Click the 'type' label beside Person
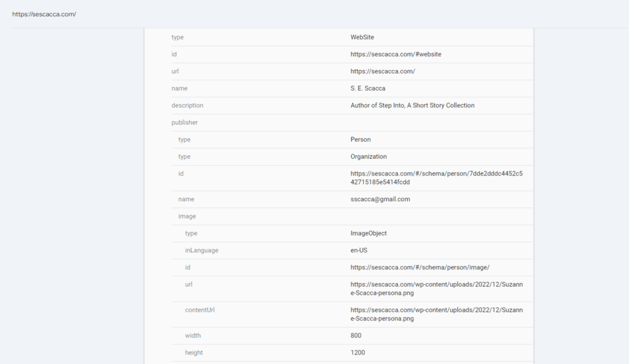This screenshot has width=629, height=364. point(184,139)
